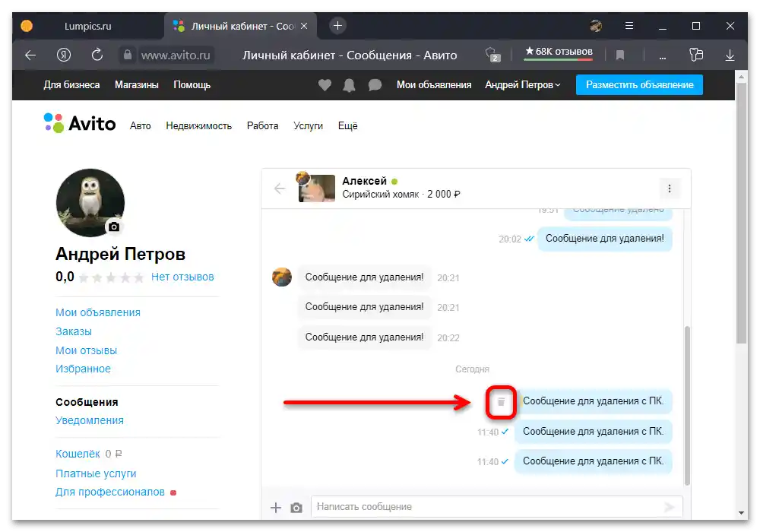The height and width of the screenshot is (532, 760).
Task: Open the protection shield icon with badge 2
Action: click(x=492, y=55)
